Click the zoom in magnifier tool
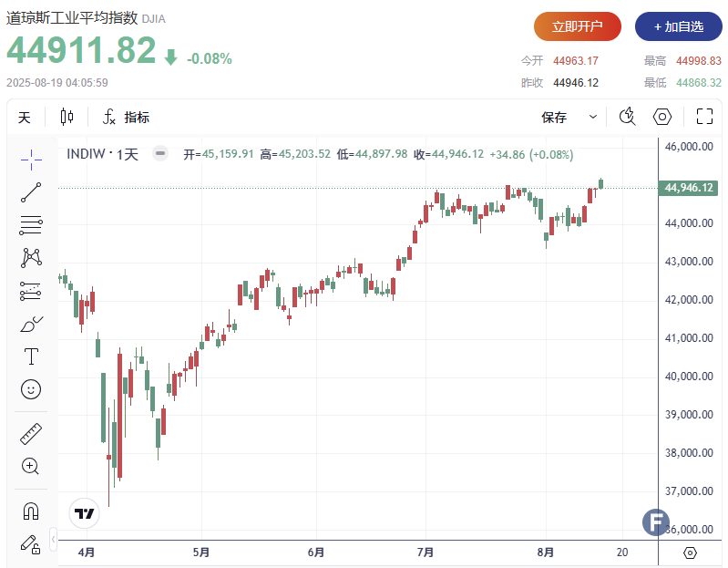 (31, 466)
